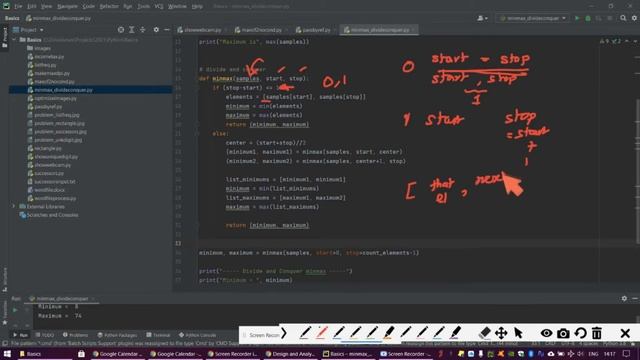Open the Python Console tool window
This screenshot has width=640, height=360.
click(x=198, y=335)
